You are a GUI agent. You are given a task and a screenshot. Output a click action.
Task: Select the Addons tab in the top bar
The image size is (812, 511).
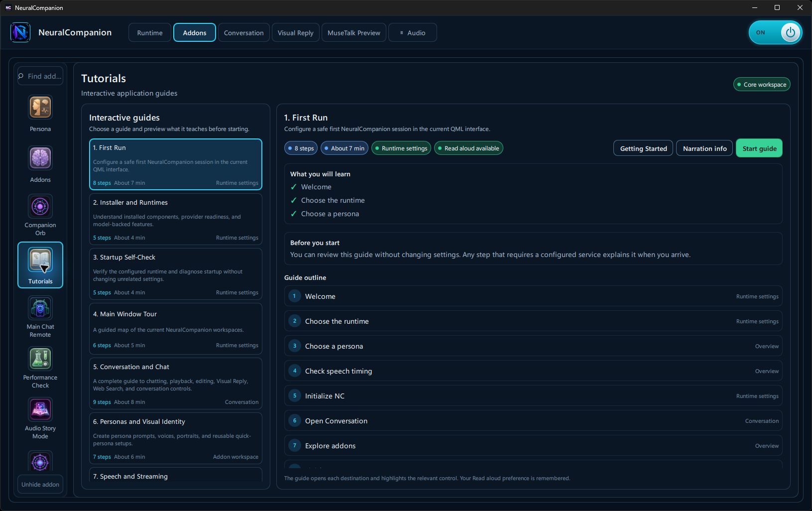click(195, 33)
